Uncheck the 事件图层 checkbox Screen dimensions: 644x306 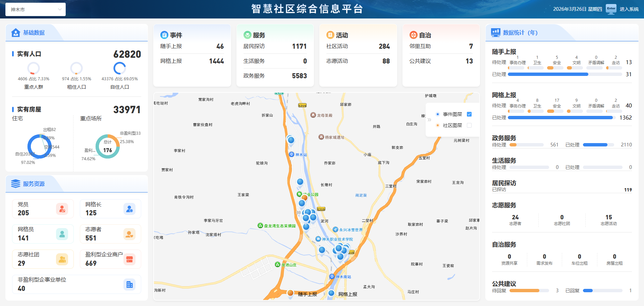[x=469, y=114]
